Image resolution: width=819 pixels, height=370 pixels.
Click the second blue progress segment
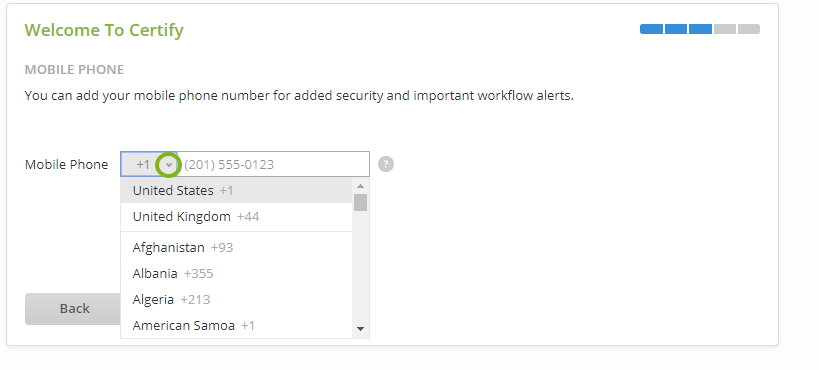click(676, 29)
